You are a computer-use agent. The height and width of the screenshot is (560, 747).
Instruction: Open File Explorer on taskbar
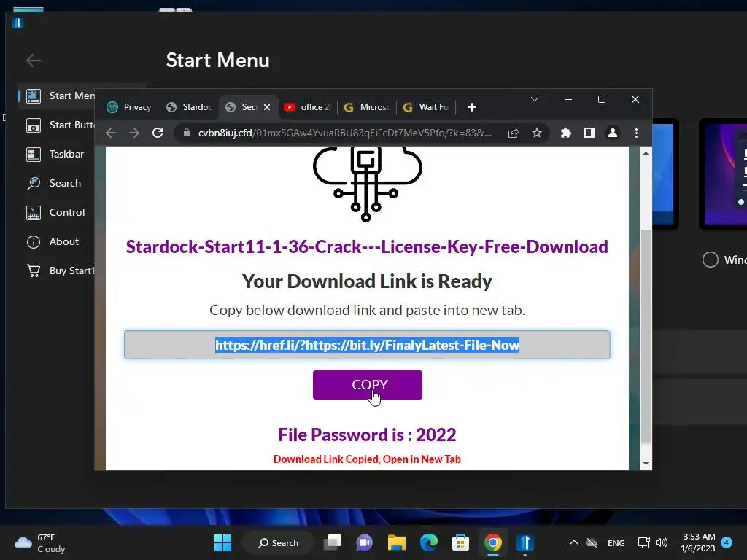396,542
